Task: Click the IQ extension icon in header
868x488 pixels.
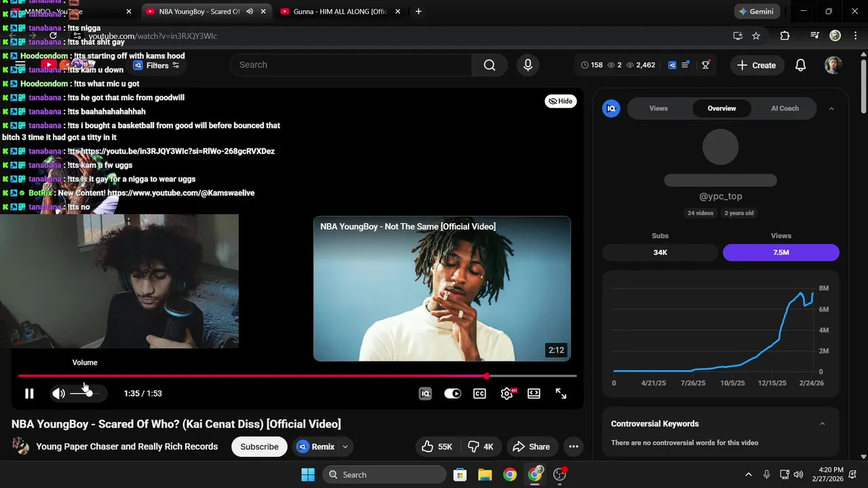Action: point(672,65)
